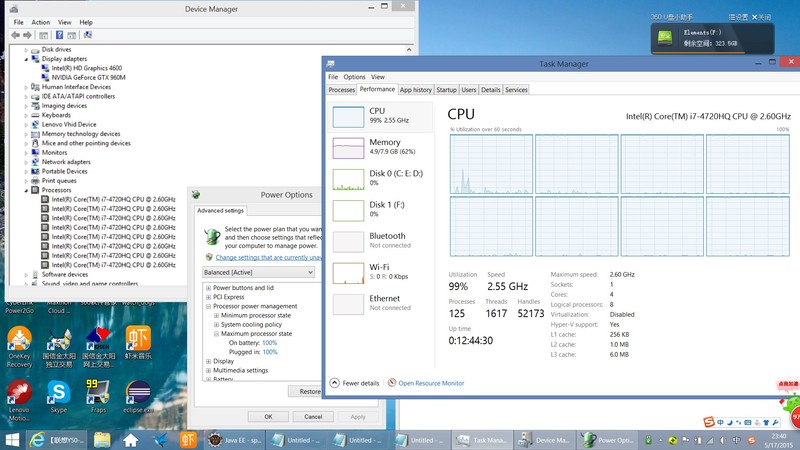
Task: Launch the eclipse.exe desktop shortcut
Action: 138,392
